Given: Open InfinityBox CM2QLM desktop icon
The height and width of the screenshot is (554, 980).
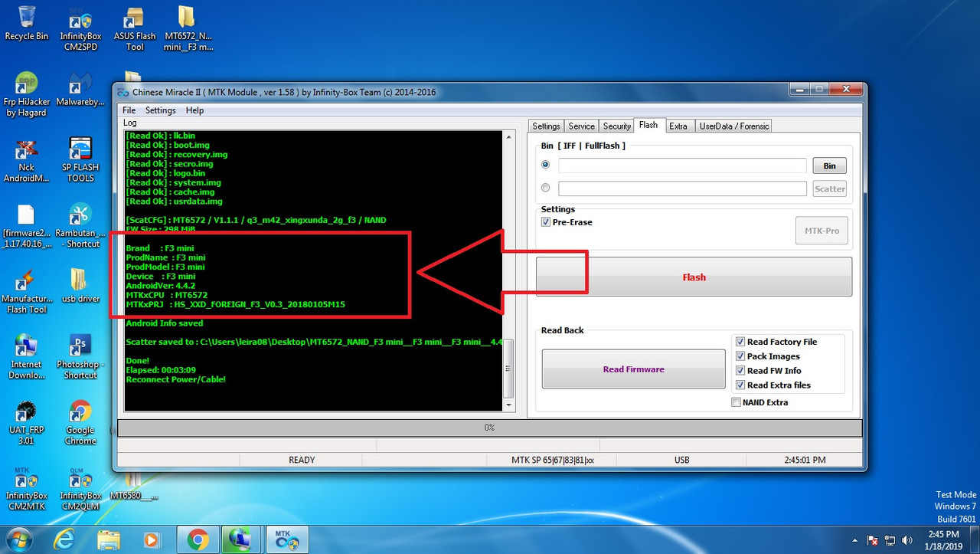Looking at the screenshot, I should tap(80, 489).
